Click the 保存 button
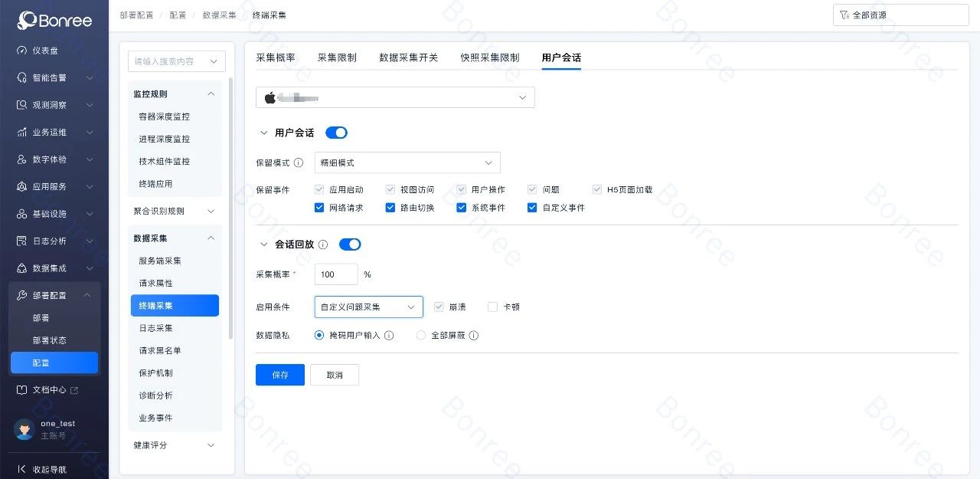The height and width of the screenshot is (479, 980). click(279, 375)
